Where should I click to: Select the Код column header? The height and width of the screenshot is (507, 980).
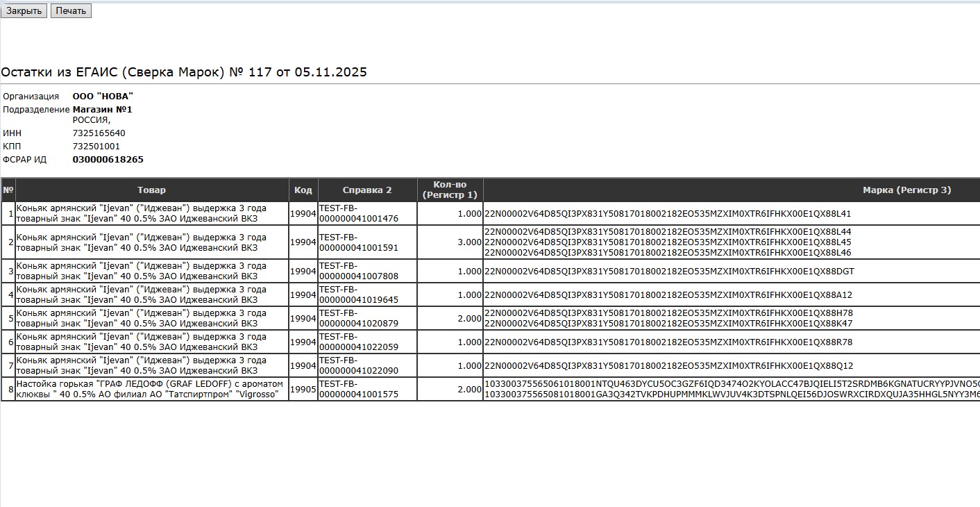303,190
